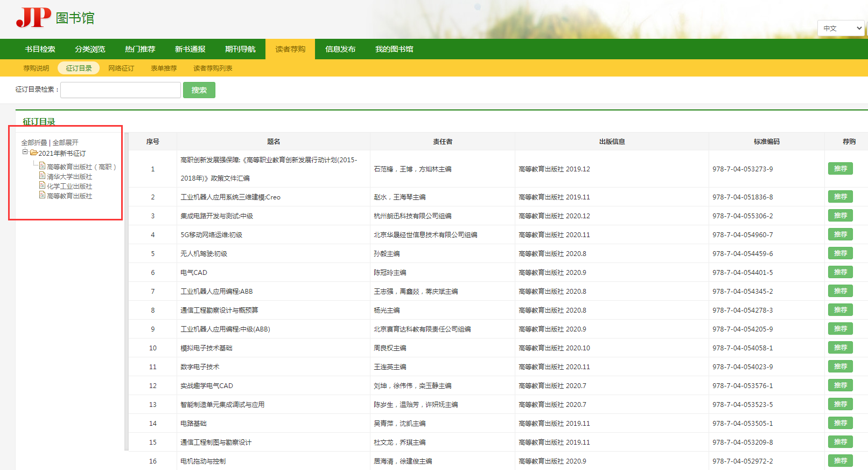The width and height of the screenshot is (868, 470).
Task: Open the 中文 language dropdown
Action: [x=842, y=28]
